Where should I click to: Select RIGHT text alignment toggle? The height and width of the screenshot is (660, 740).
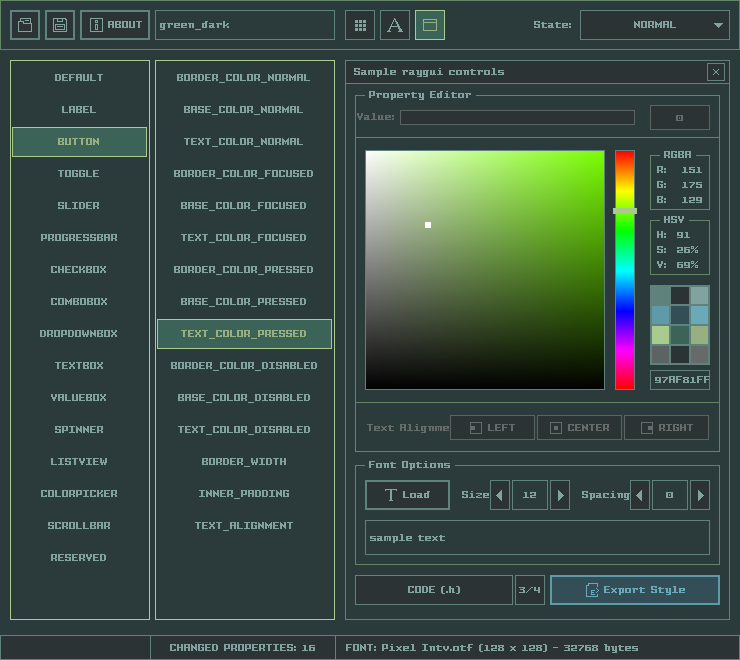[666, 428]
